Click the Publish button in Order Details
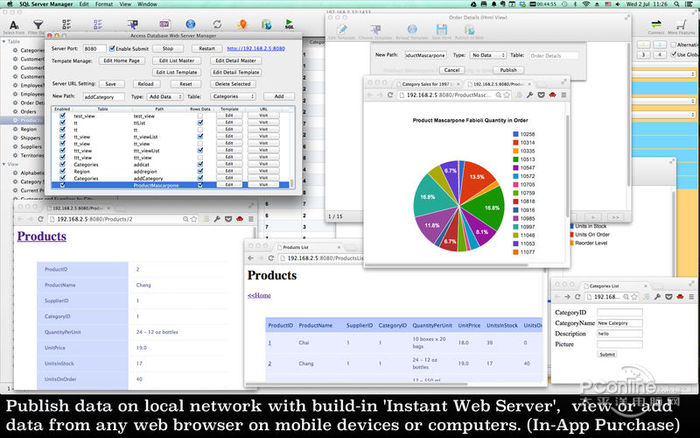The image size is (700, 438). tap(507, 70)
